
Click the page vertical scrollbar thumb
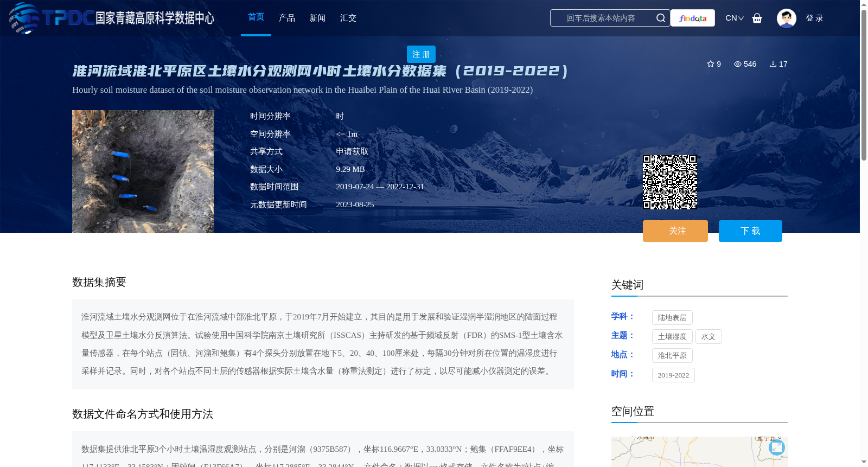(x=864, y=85)
